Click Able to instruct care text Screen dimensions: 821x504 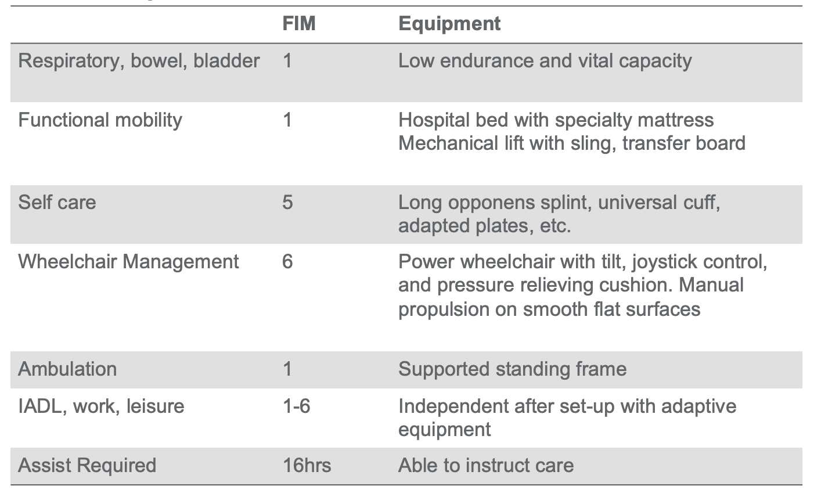(x=486, y=466)
